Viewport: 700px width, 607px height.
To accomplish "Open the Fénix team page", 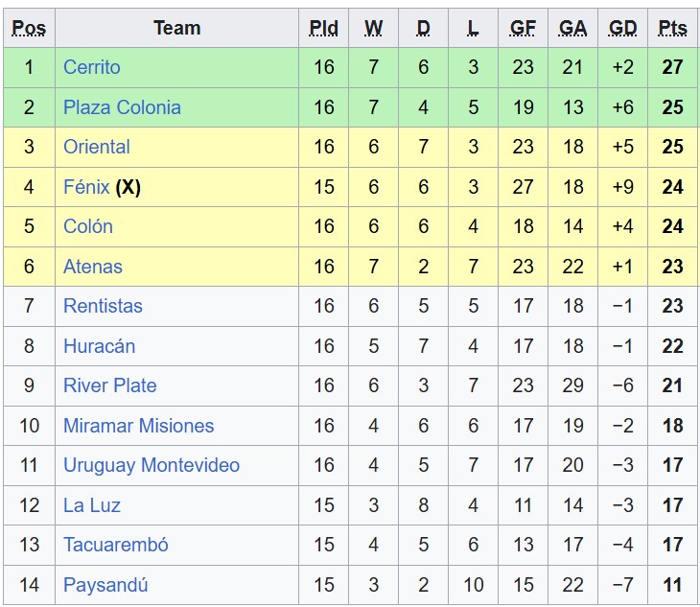I will pos(86,187).
